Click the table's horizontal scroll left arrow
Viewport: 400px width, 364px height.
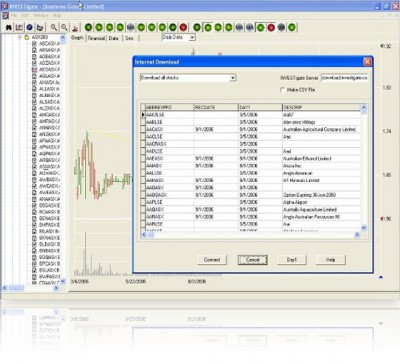pyautogui.click(x=144, y=235)
